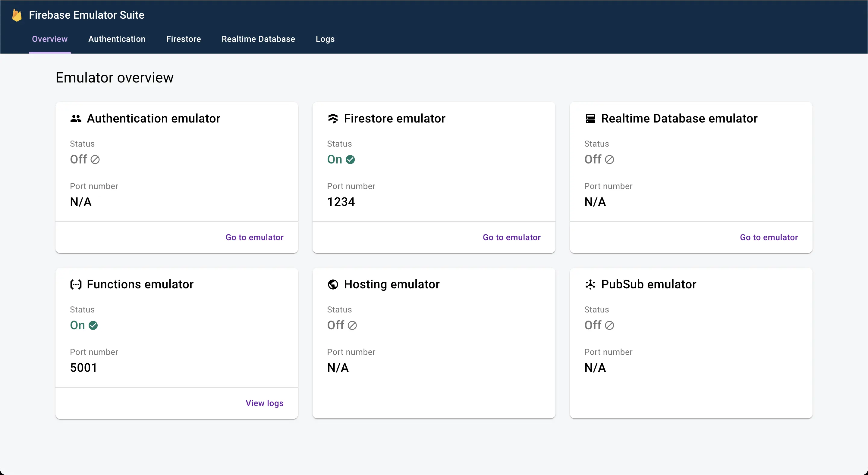Click View logs on Functions emulator
The image size is (868, 475).
click(265, 403)
